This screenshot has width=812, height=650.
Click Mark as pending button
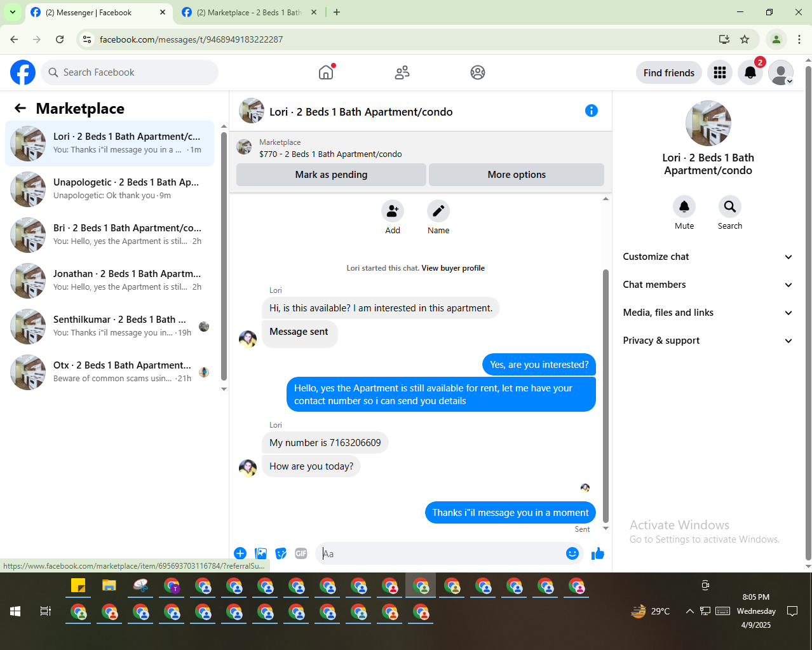(331, 175)
